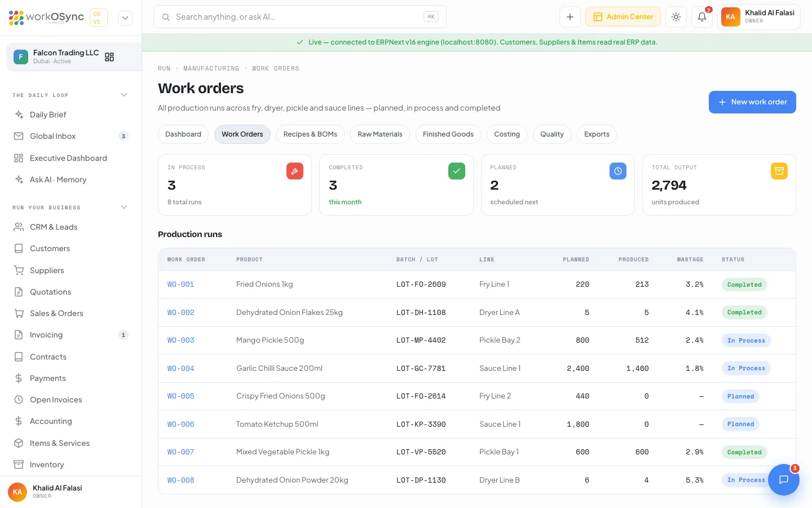Click the Manufacturing breadcrumb
812x508 pixels.
(211, 68)
